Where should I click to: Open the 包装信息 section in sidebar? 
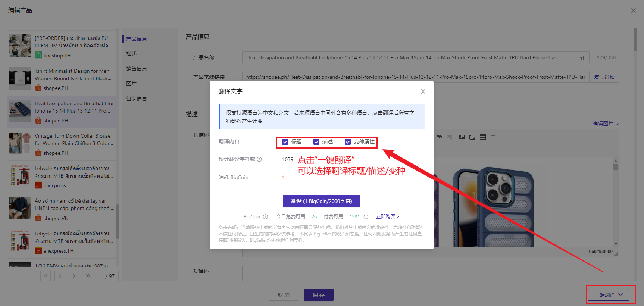(136, 99)
